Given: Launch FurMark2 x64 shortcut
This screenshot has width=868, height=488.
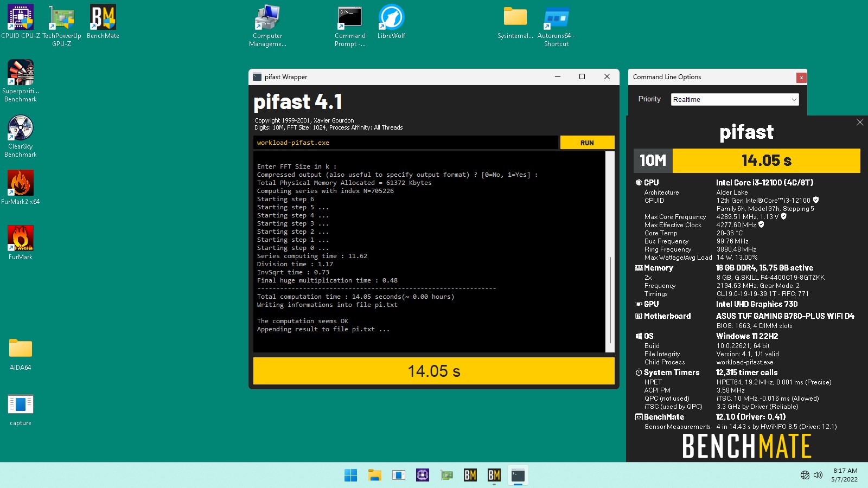Looking at the screenshot, I should coord(21,187).
